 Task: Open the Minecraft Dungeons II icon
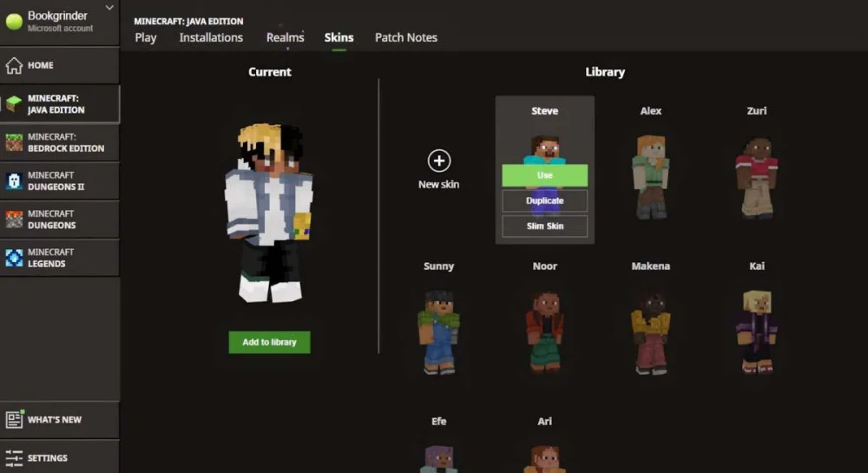[x=14, y=181]
